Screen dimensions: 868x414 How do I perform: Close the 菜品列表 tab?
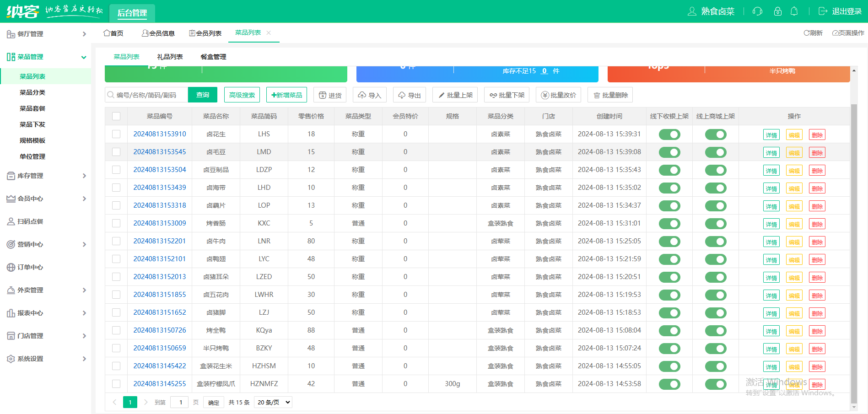tap(269, 32)
